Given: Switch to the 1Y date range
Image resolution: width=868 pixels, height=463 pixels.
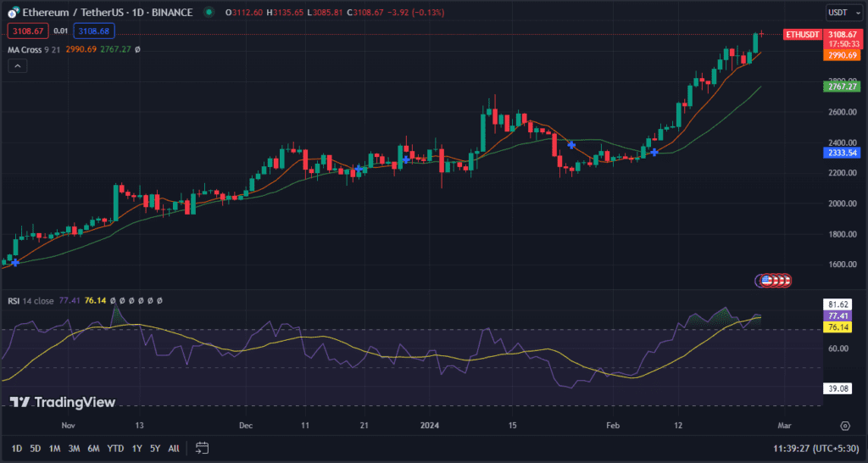Looking at the screenshot, I should point(136,448).
